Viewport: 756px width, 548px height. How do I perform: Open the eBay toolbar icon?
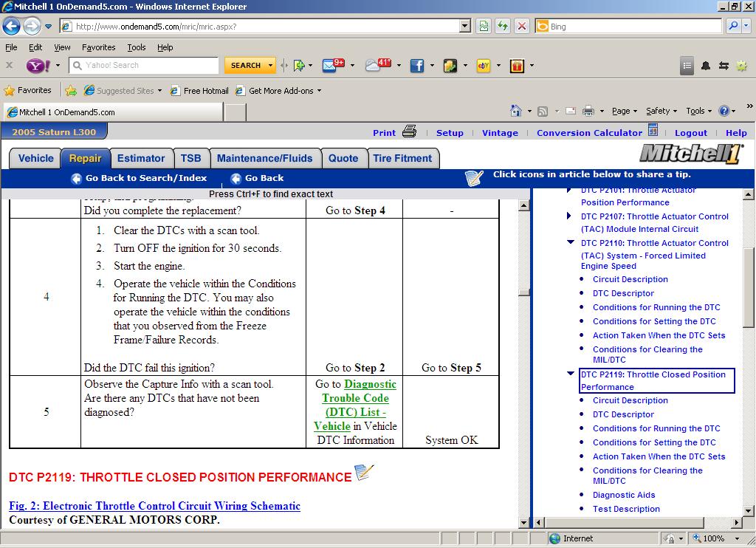point(483,65)
